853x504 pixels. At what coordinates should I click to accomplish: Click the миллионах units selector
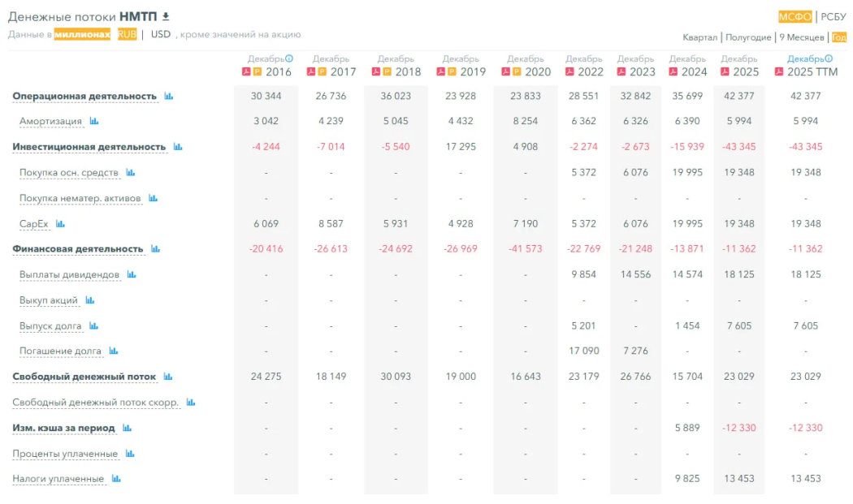click(82, 34)
